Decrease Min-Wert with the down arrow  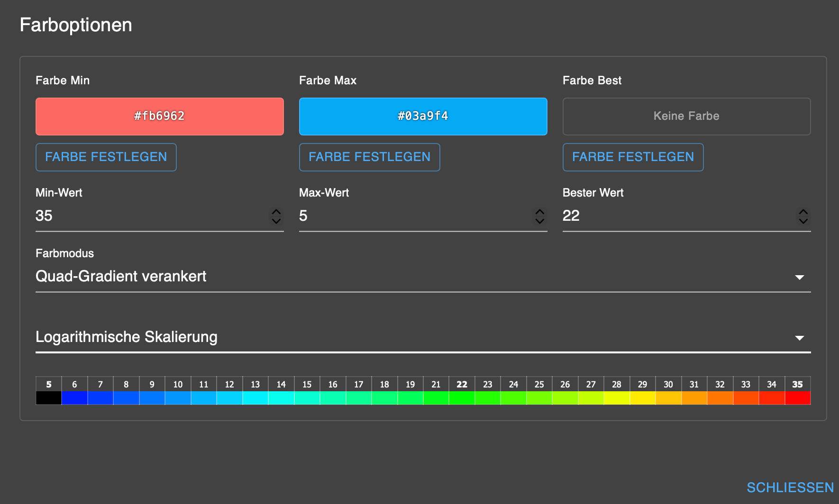[276, 221]
